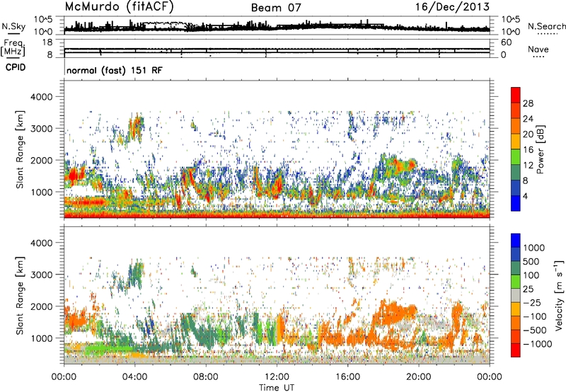This screenshot has width=566, height=392.
Task: Click the "60" Nave axis tick
Action: tap(507, 42)
